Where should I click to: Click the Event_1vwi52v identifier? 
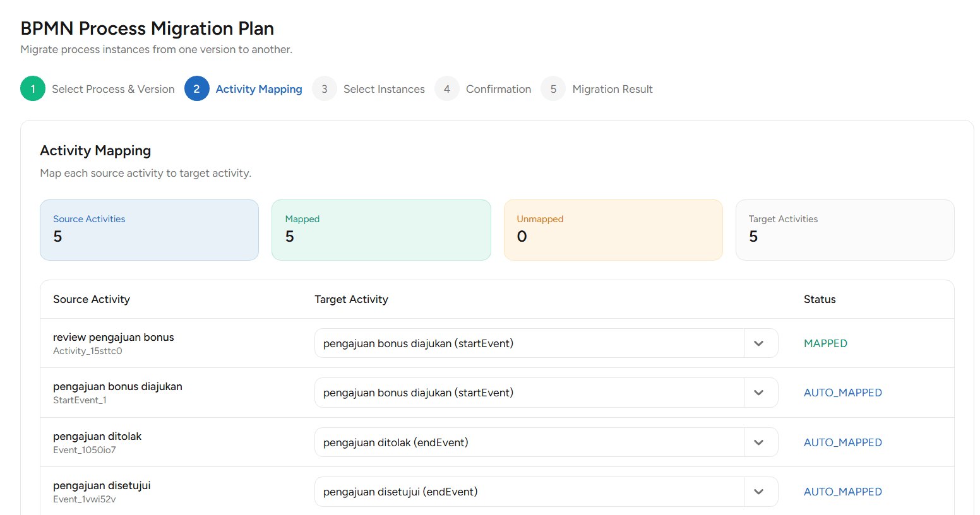pos(85,499)
